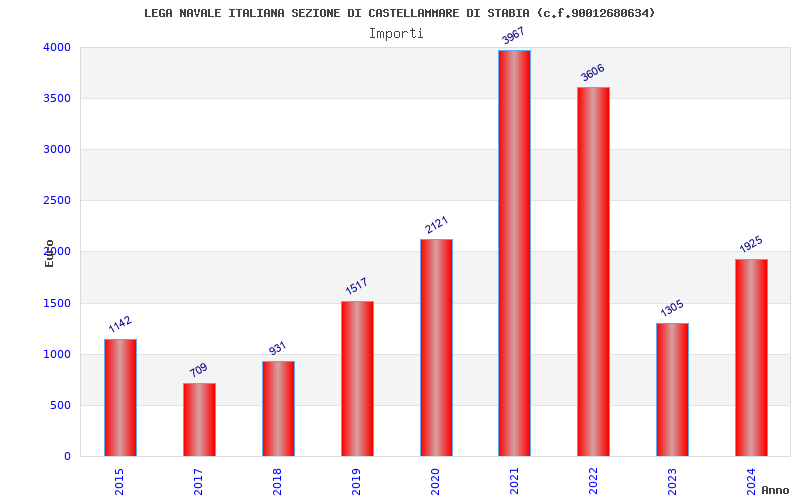
Task: Click the x-axis year label 2022
Action: point(593,482)
